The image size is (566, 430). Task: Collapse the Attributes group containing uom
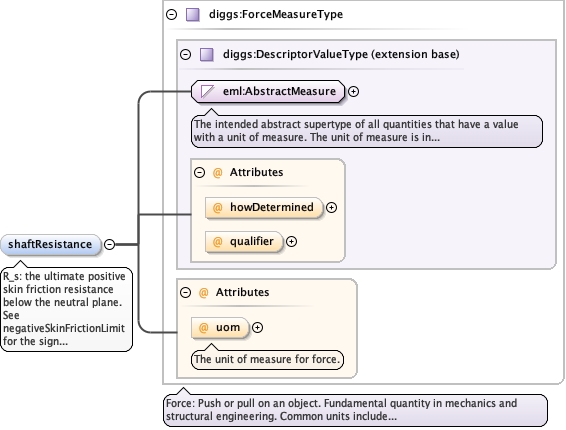tap(186, 292)
